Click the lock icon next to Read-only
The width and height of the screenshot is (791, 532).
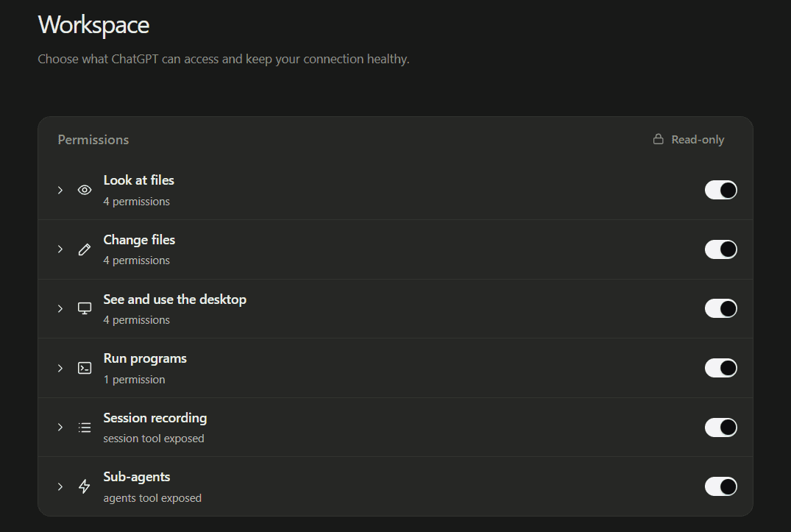pyautogui.click(x=659, y=139)
